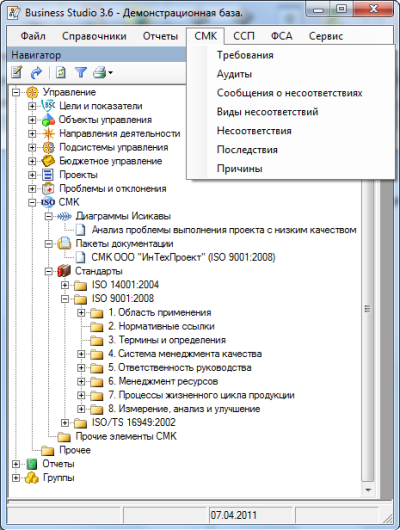Expand the Цели и показатели node
The image size is (400, 530).
tap(32, 106)
